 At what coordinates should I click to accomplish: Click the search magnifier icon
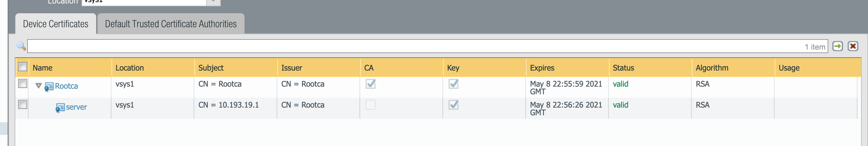coord(21,46)
